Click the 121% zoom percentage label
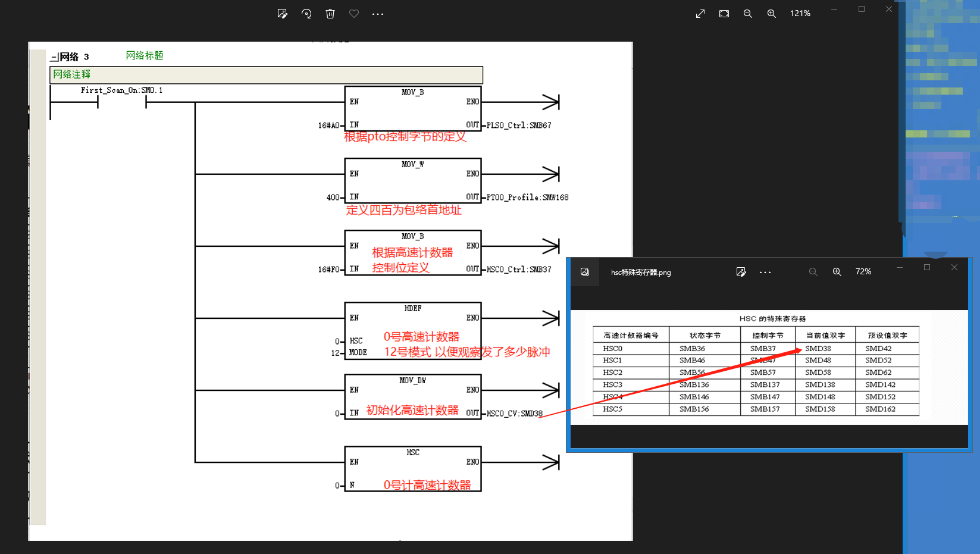 tap(800, 14)
